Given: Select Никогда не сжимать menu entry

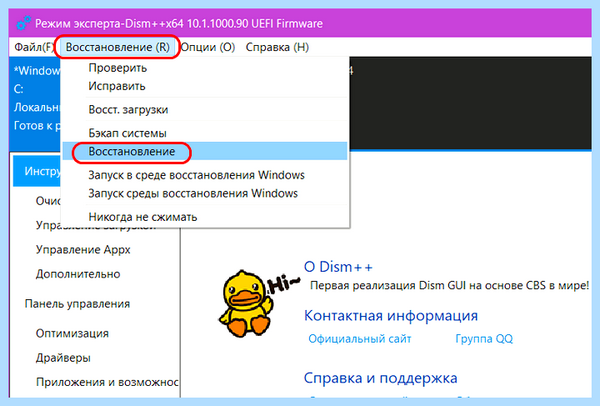Looking at the screenshot, I should 205,217.
